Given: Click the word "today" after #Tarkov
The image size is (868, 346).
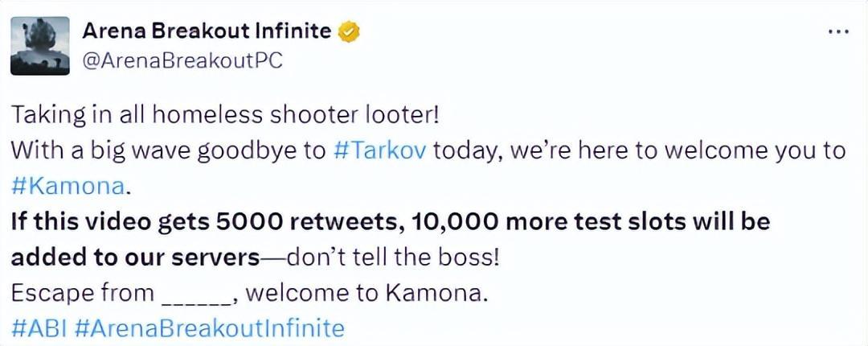Looking at the screenshot, I should pos(458,150).
